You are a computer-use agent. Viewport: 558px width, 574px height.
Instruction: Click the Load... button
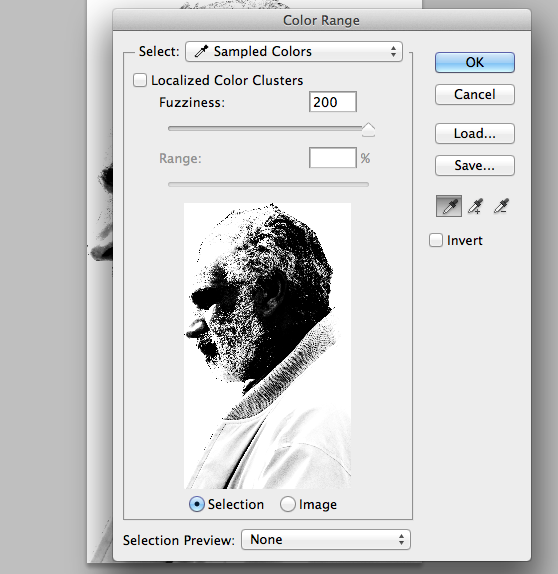tap(475, 133)
